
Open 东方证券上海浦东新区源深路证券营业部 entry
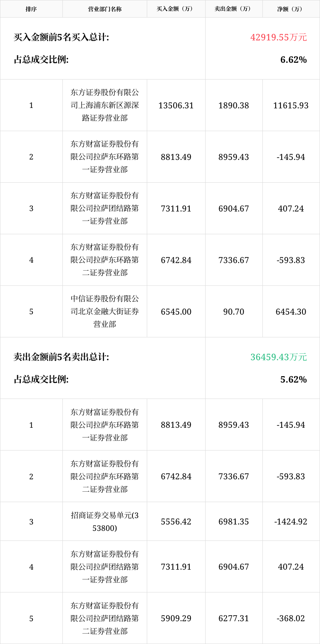[105, 105]
